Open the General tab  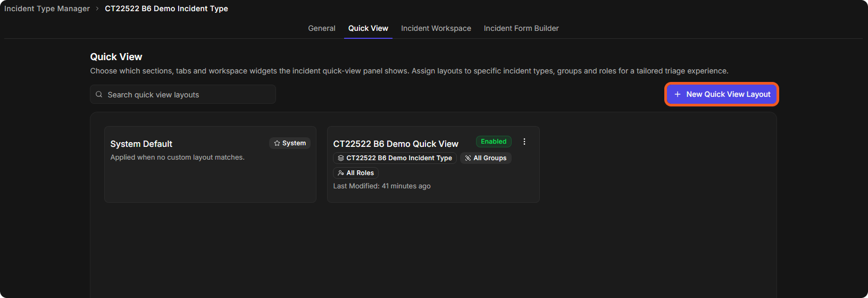[322, 28]
